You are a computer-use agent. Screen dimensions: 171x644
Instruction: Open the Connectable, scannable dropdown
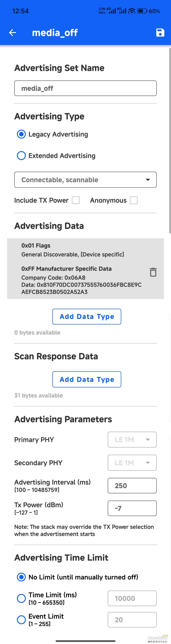click(x=85, y=180)
